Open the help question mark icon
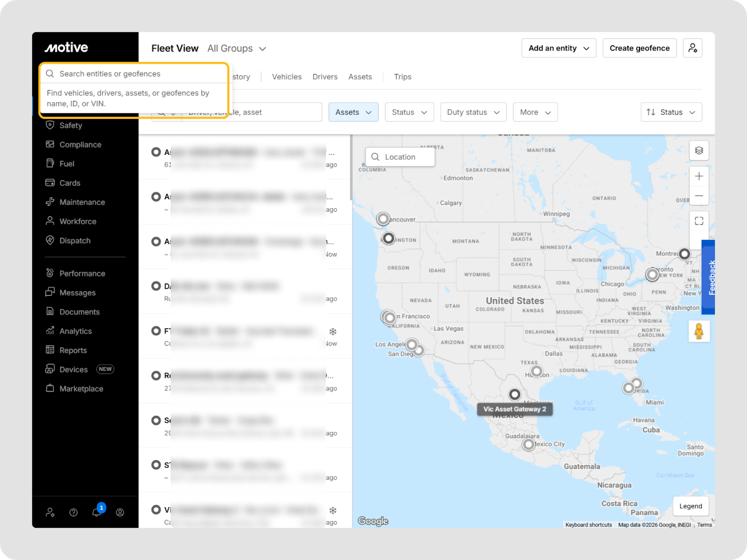Image resolution: width=747 pixels, height=560 pixels. click(x=73, y=512)
